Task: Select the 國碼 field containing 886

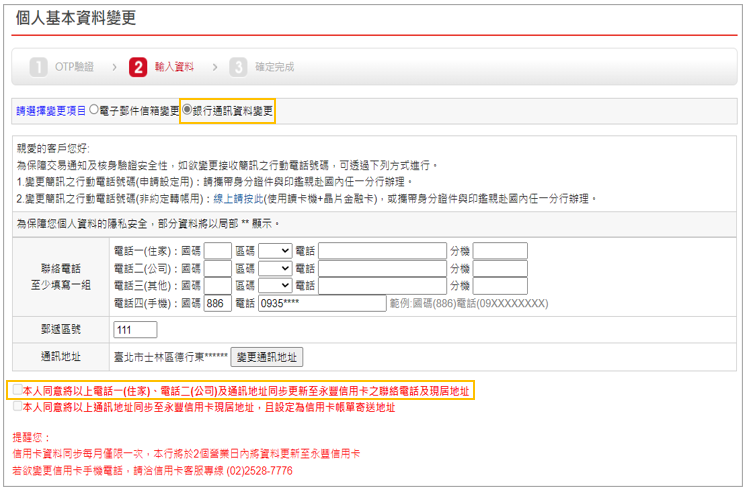Action: 217,303
